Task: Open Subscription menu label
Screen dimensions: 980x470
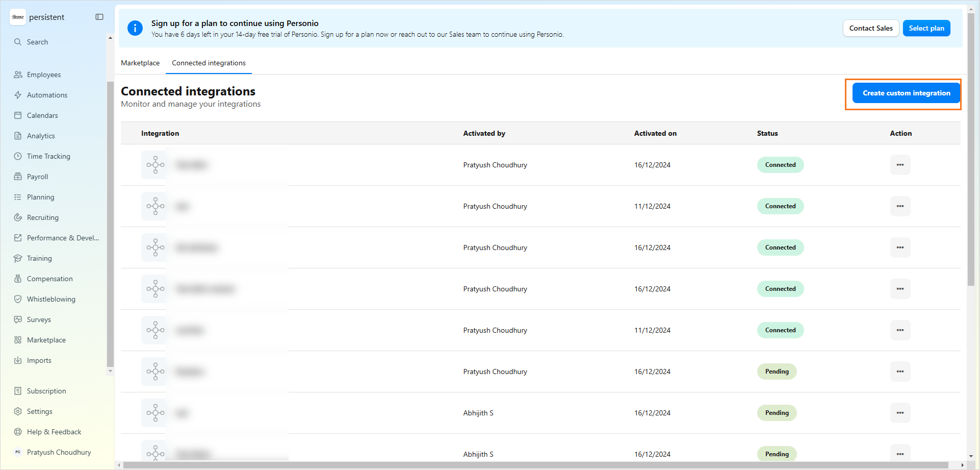Action: click(x=46, y=391)
